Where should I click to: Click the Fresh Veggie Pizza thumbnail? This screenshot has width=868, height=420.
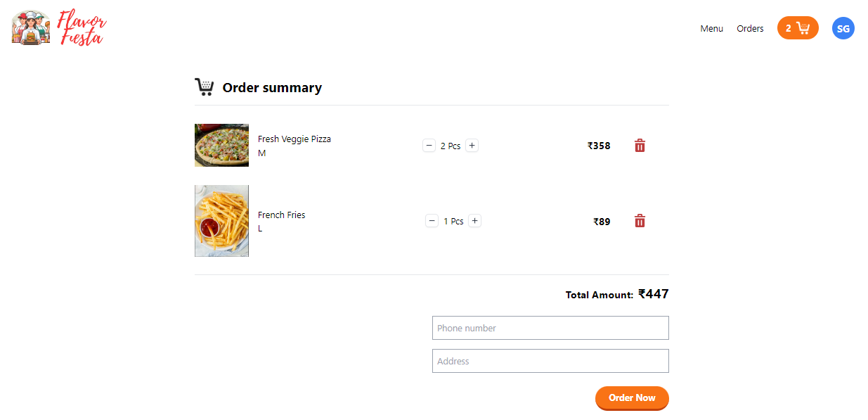click(x=221, y=146)
